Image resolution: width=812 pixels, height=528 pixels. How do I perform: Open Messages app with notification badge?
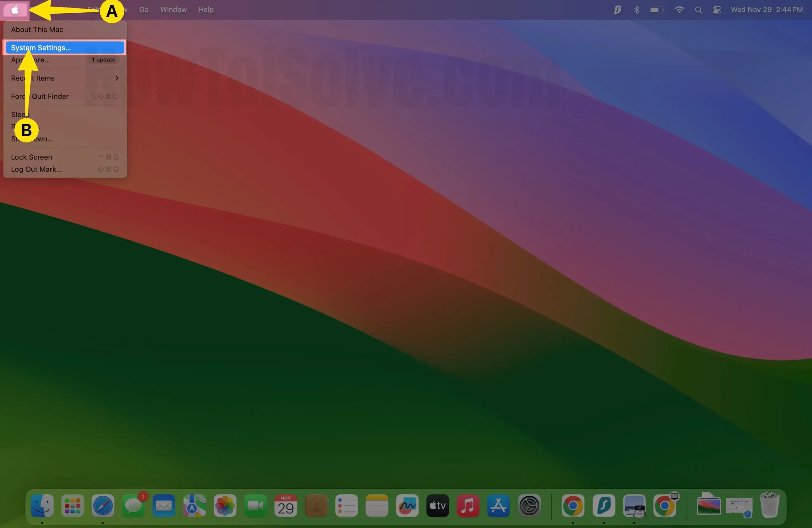coord(134,505)
